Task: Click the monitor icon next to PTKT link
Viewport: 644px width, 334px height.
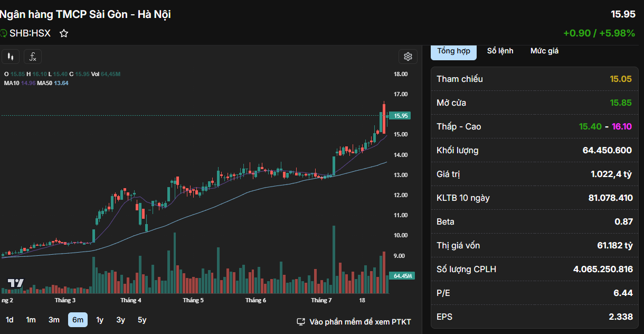Action: pos(301,322)
